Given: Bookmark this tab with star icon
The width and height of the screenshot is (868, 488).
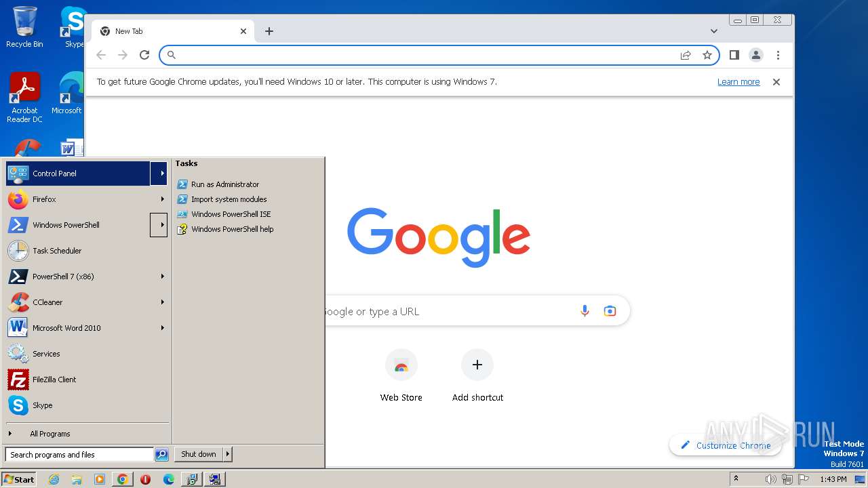Looking at the screenshot, I should 707,55.
